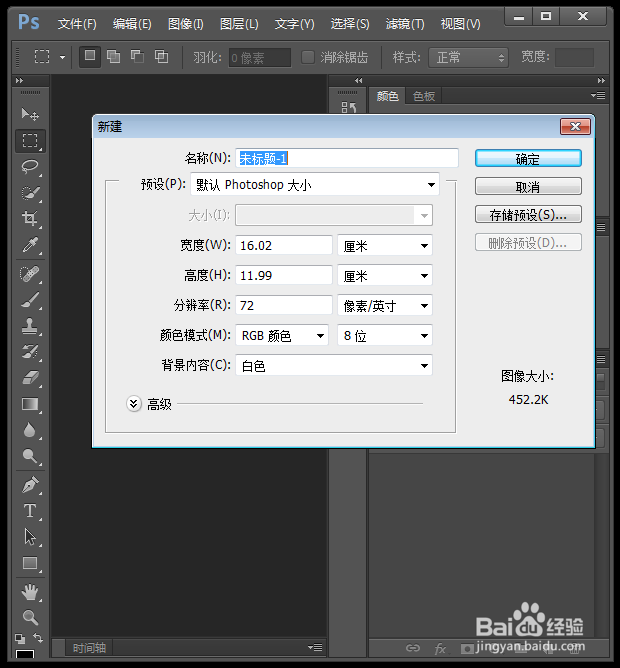Open the width unit 厘米 dropdown

pos(385,245)
